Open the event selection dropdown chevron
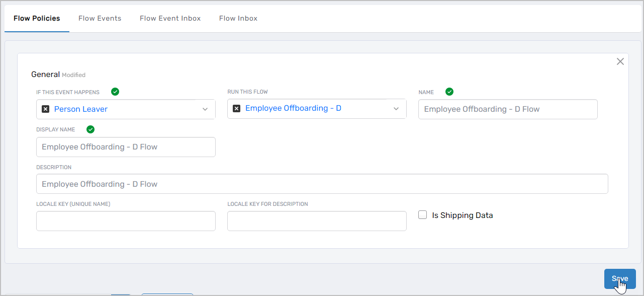The image size is (644, 296). pos(205,109)
